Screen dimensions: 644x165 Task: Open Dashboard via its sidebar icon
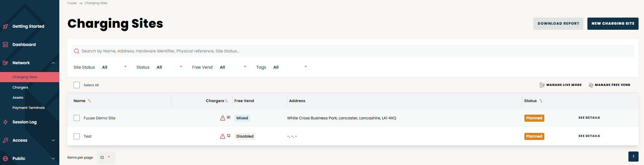coord(5,45)
